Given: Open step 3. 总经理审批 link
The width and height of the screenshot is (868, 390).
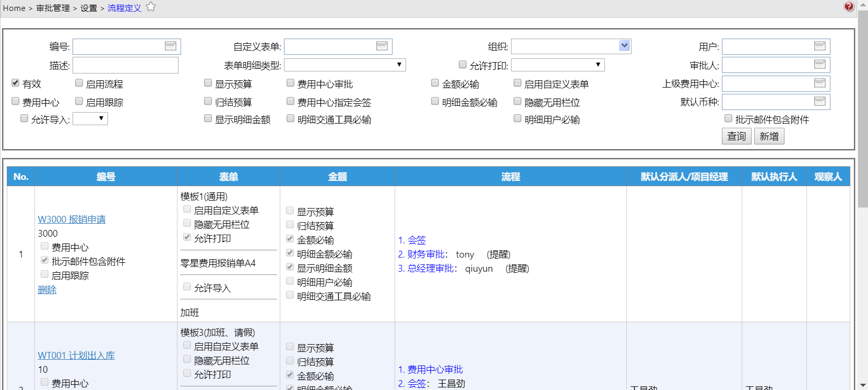Looking at the screenshot, I should [426, 269].
